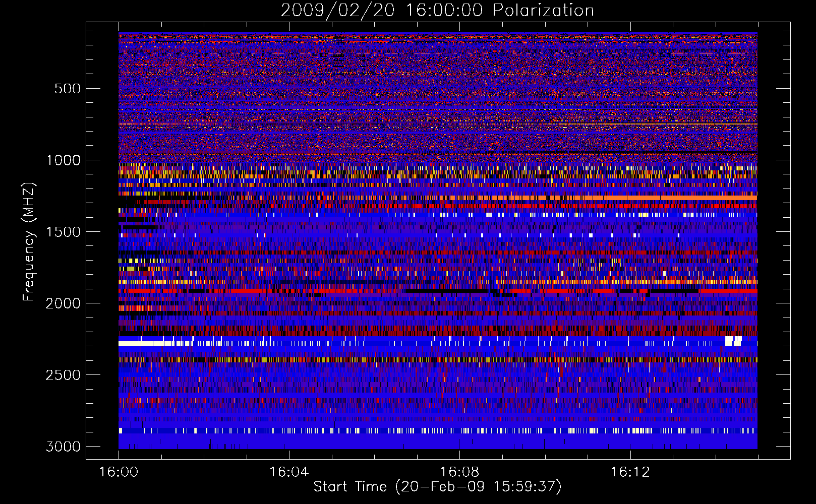
Task: Click the 'Start Time (20-Feb-09 15:59:37)' axis label
Action: [437, 487]
